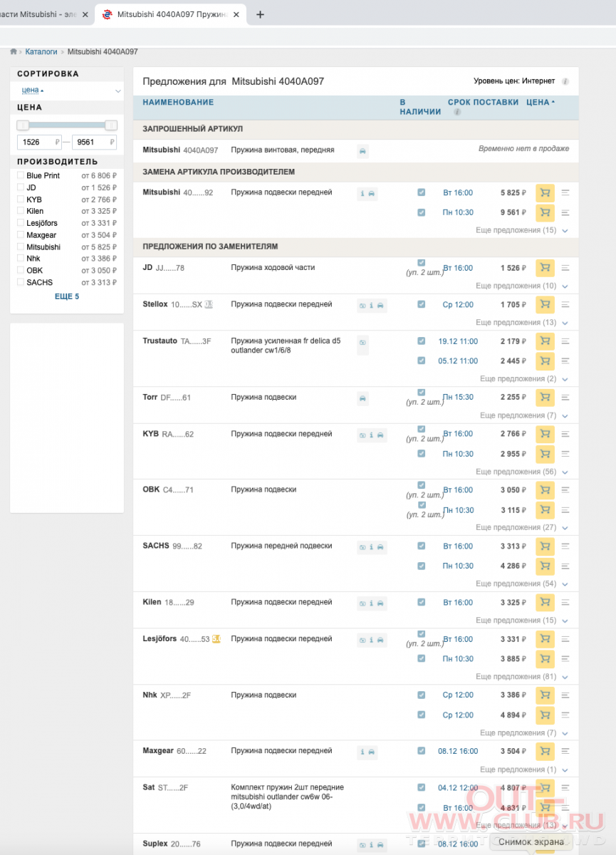
Task: Open Каталоги breadcrumb link
Action: 41,52
